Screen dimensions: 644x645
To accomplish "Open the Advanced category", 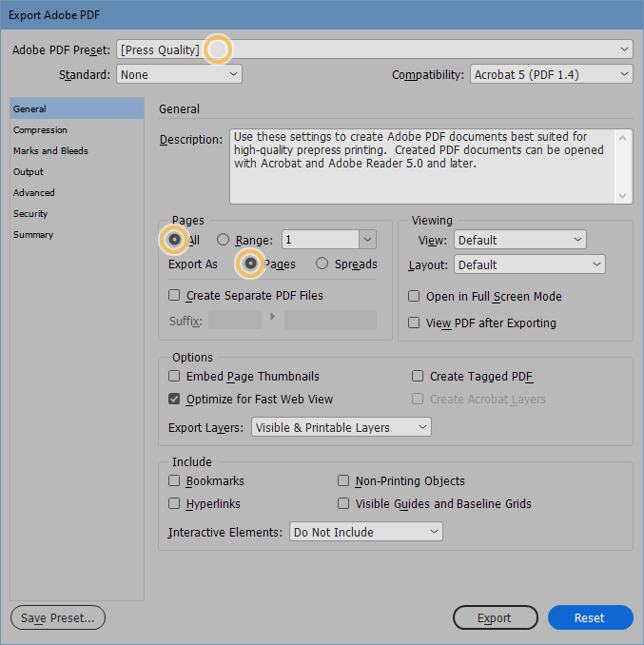I will coord(77,193).
